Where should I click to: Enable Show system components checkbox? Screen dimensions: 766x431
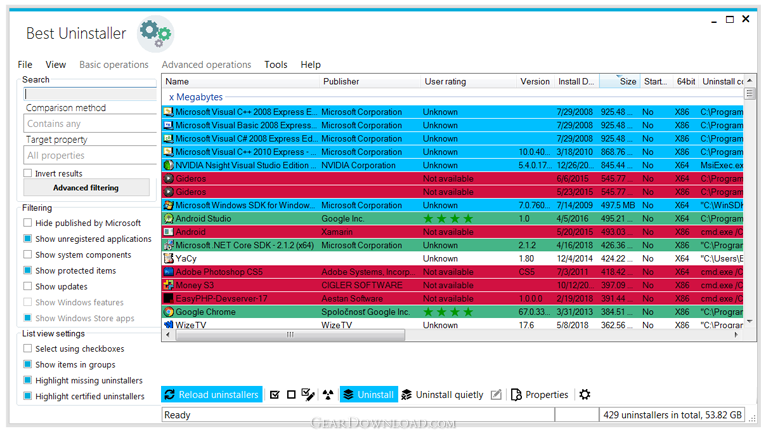click(x=28, y=255)
